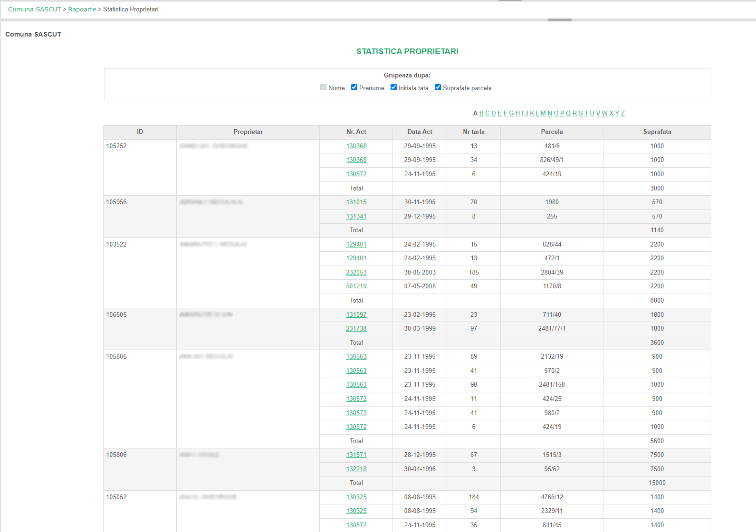The width and height of the screenshot is (756, 532).
Task: Open act 231738 for parcel 2481/77/1
Action: pyautogui.click(x=356, y=329)
